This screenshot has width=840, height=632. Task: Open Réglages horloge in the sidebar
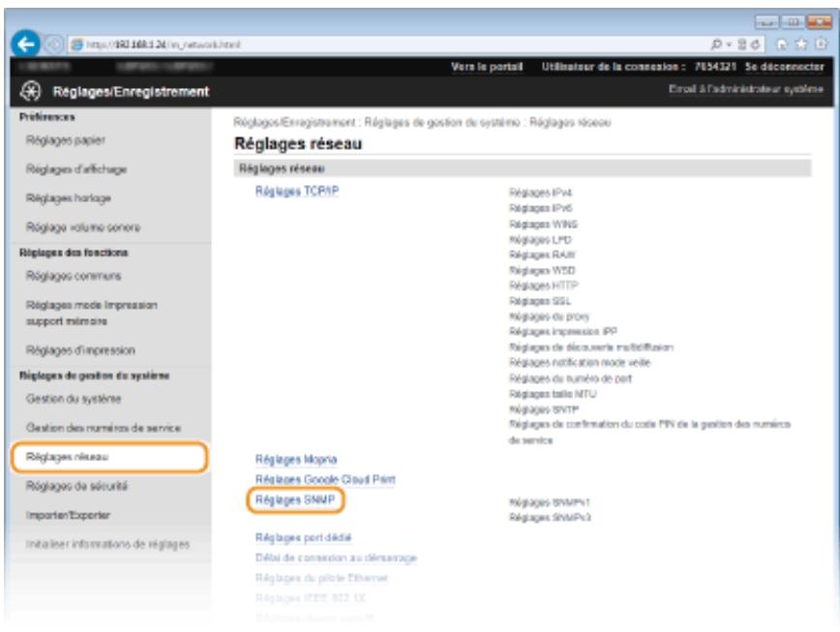tap(69, 198)
